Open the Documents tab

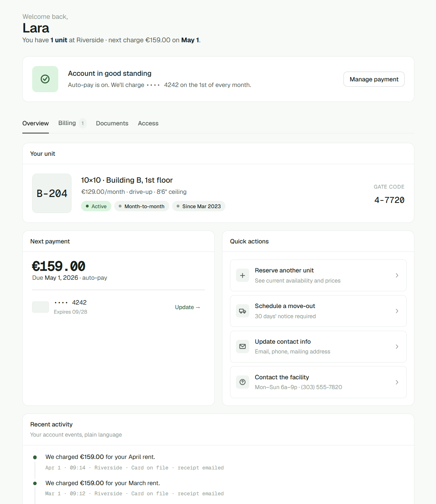point(112,123)
